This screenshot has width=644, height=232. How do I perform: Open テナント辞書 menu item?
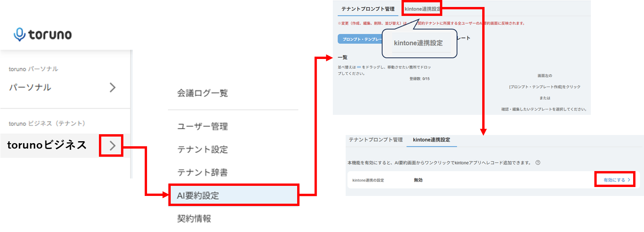click(203, 172)
